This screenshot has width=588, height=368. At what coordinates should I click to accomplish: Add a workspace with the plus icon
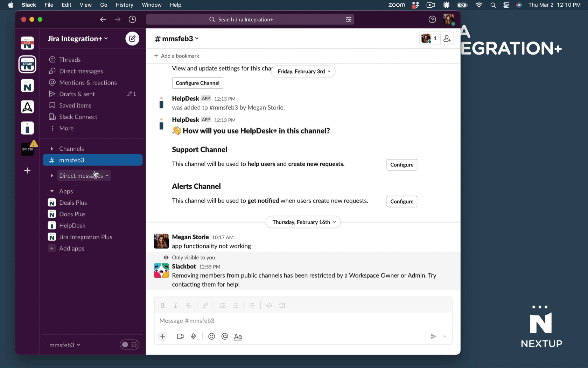point(27,171)
